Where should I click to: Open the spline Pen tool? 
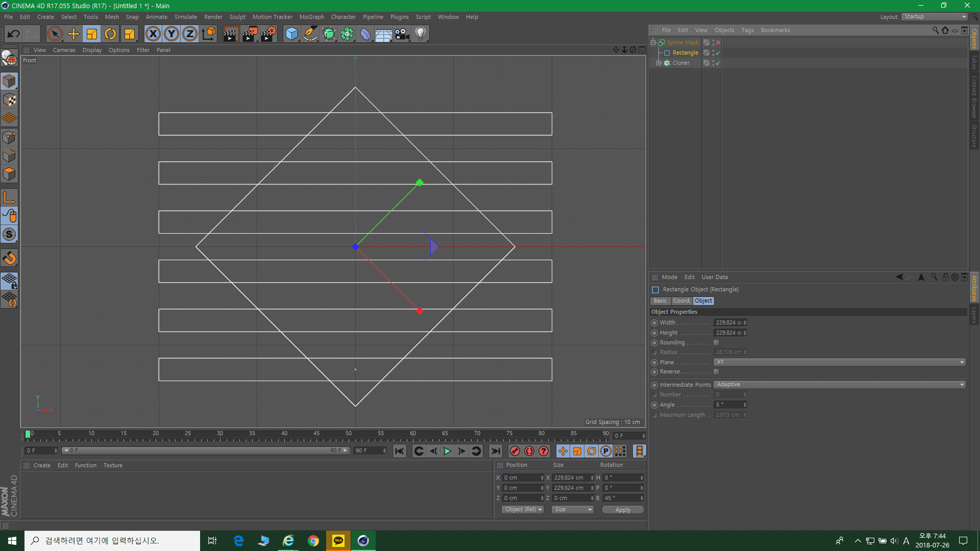click(x=310, y=34)
